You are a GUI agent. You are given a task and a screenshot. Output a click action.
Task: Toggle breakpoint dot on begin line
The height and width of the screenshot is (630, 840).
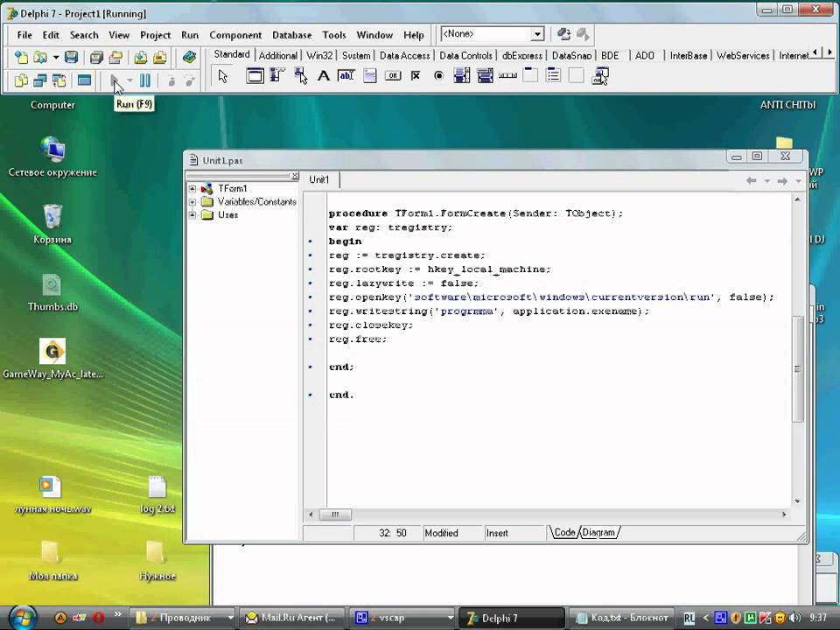pyautogui.click(x=310, y=241)
